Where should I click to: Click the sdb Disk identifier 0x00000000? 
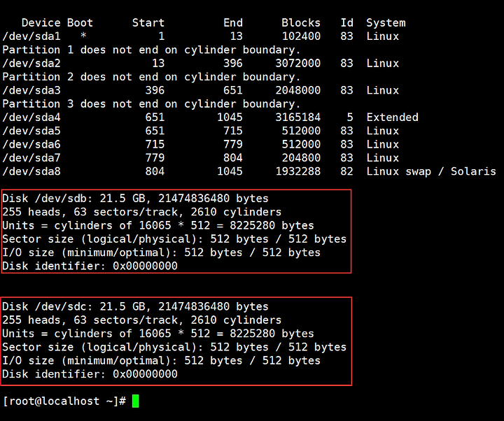click(x=90, y=266)
